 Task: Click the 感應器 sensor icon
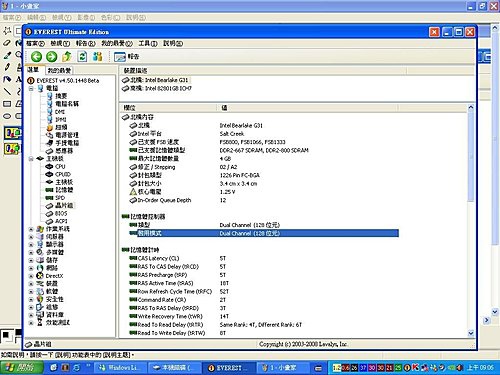coord(50,151)
